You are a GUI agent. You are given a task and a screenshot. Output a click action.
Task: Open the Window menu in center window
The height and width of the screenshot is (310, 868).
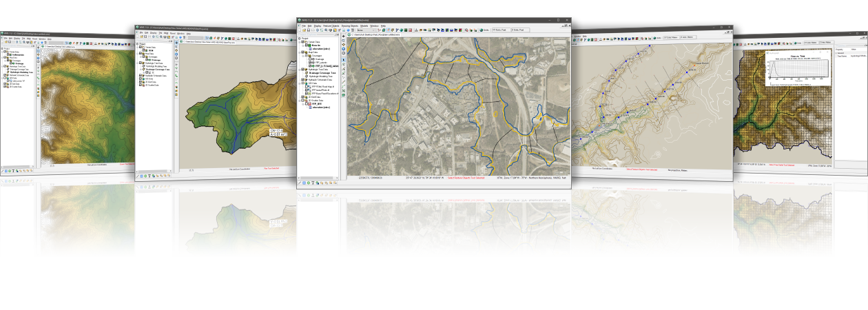[375, 26]
